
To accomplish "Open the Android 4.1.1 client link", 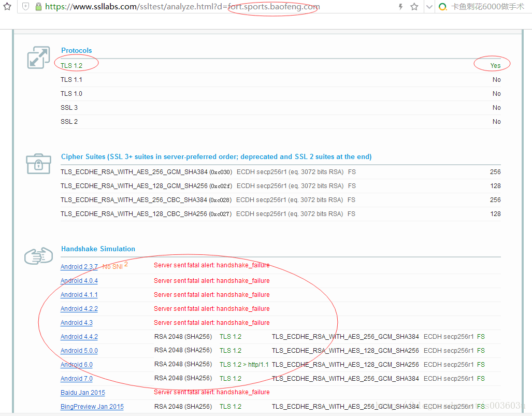I will pyautogui.click(x=79, y=295).
